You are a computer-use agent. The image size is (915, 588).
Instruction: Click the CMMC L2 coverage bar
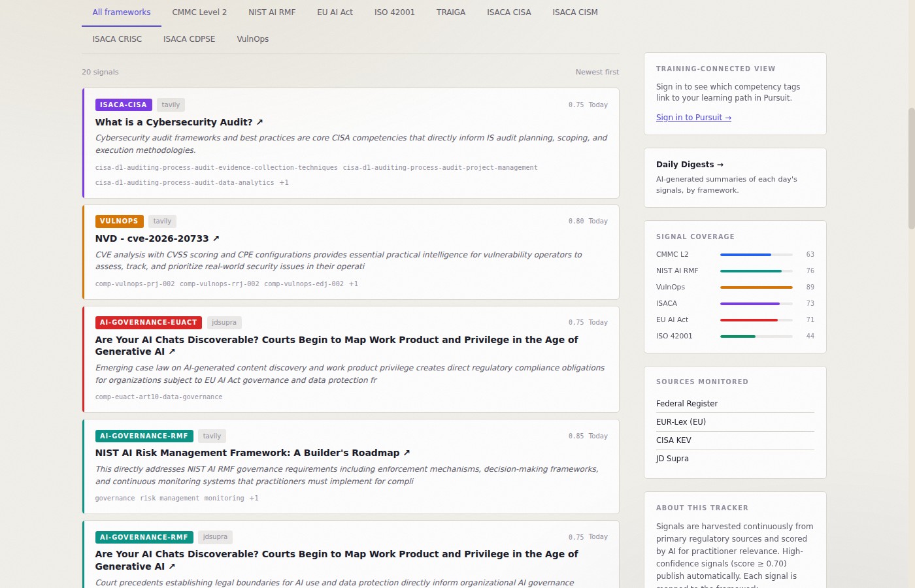[x=756, y=255]
